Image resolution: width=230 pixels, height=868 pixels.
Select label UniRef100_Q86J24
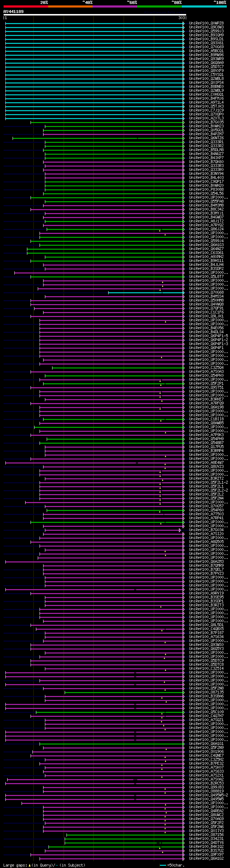(206, 229)
